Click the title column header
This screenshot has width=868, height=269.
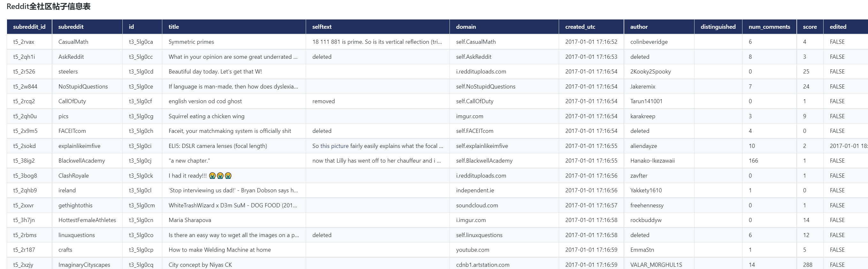click(234, 27)
